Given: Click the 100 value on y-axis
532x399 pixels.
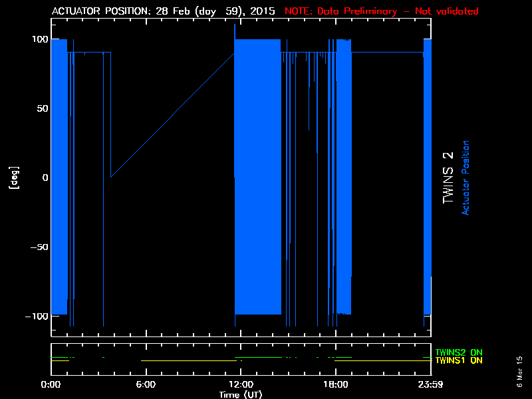Looking at the screenshot, I should click(39, 39).
